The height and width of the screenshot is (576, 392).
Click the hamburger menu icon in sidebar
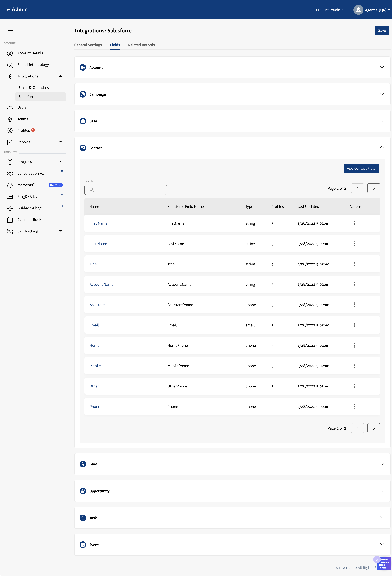(10, 31)
